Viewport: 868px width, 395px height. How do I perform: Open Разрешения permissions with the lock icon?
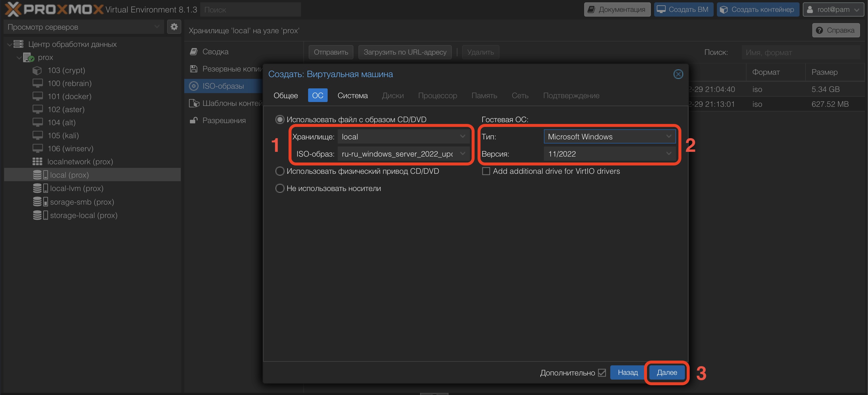click(194, 120)
